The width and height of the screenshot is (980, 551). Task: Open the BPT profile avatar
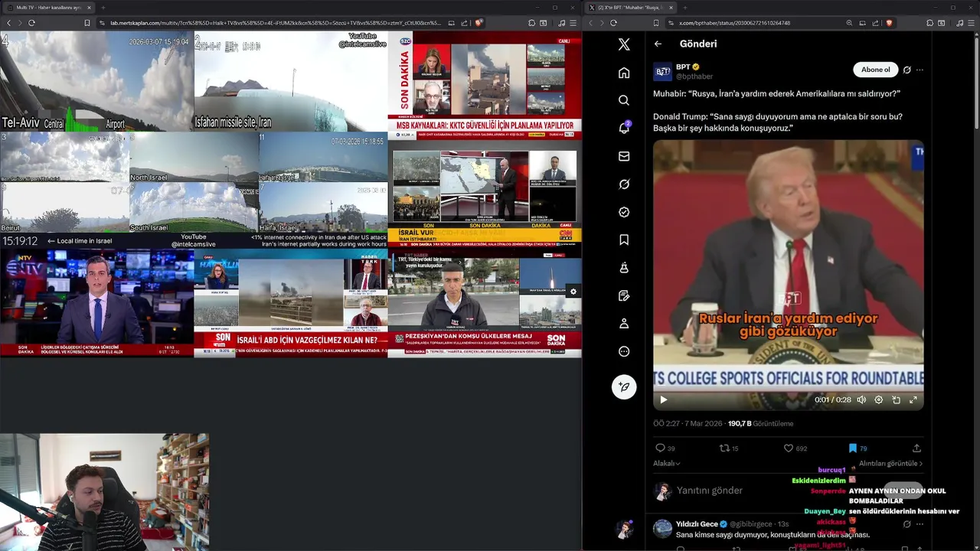[x=662, y=71]
